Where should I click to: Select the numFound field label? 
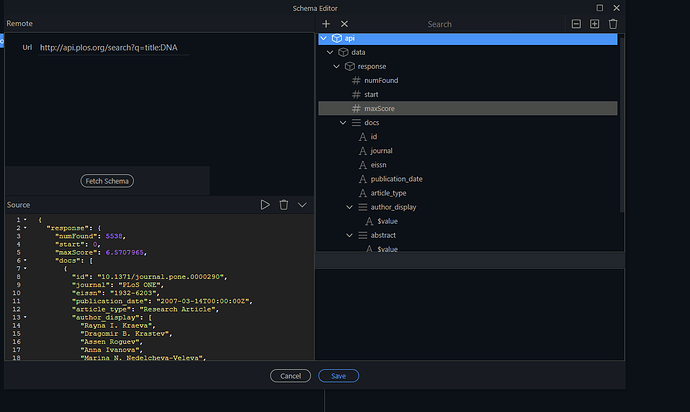(381, 81)
